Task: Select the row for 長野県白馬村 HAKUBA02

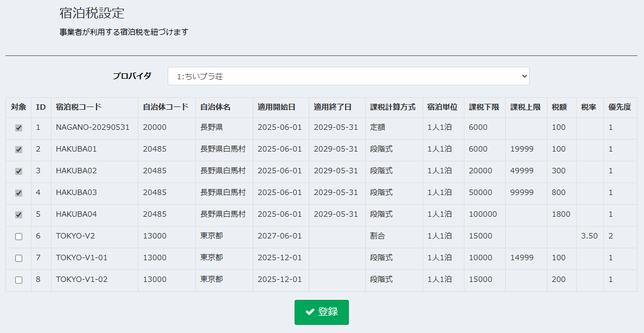Action: (224, 171)
